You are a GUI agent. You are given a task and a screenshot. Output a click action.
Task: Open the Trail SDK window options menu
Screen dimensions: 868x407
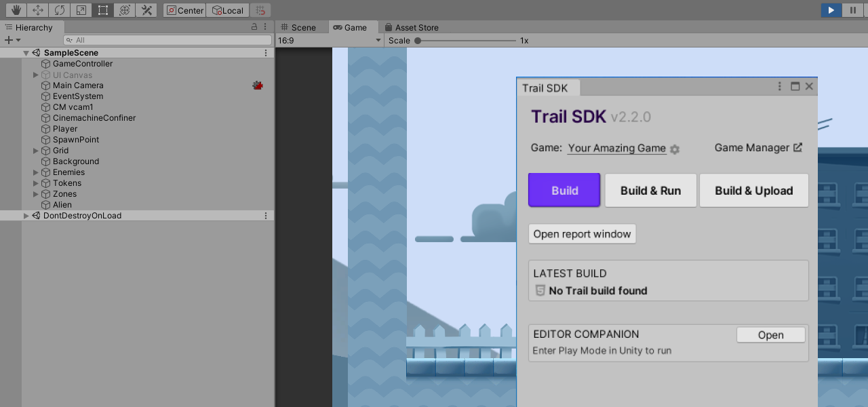click(x=781, y=86)
